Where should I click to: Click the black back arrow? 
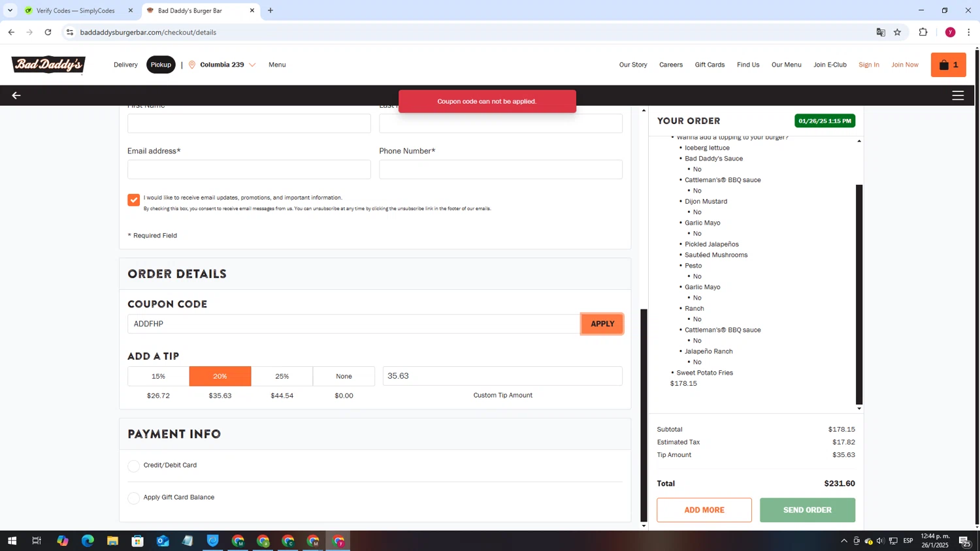tap(16, 95)
